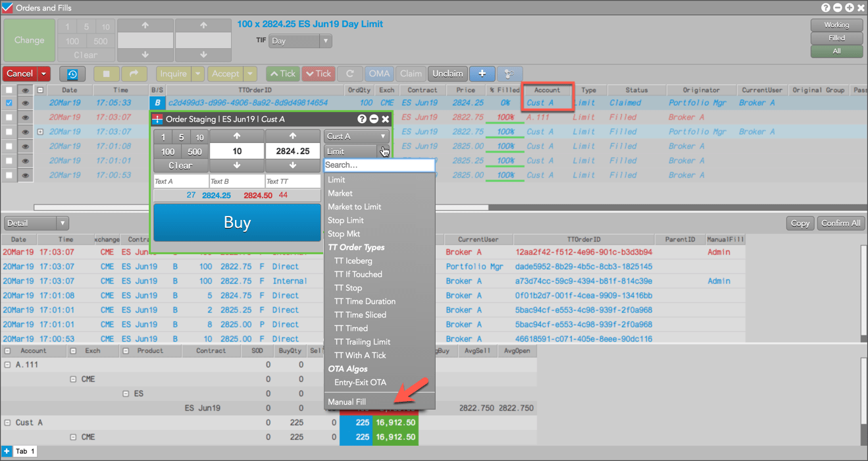Click the Unclaim button
This screenshot has height=461, width=868.
point(447,74)
